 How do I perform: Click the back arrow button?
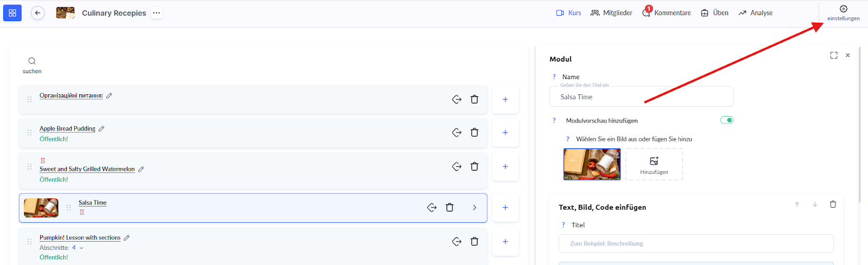tap(37, 13)
